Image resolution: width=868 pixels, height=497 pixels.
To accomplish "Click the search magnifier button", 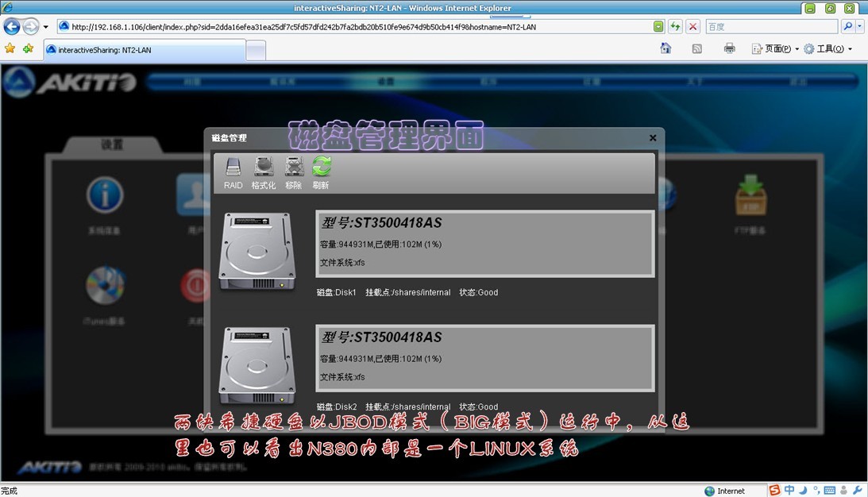I will point(847,26).
